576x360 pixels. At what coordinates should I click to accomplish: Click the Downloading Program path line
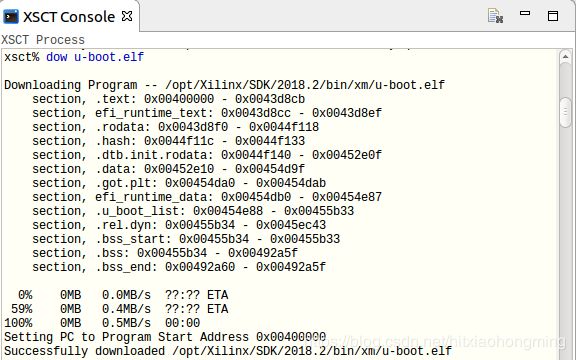click(224, 85)
